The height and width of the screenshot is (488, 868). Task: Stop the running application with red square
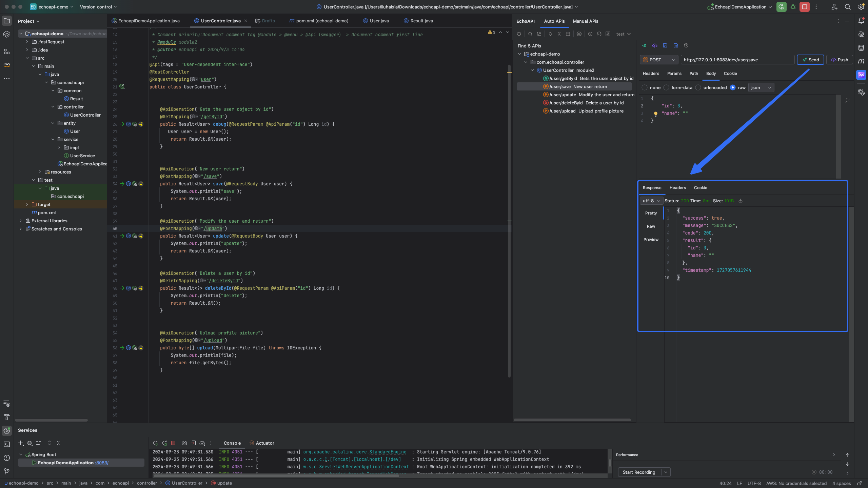804,7
